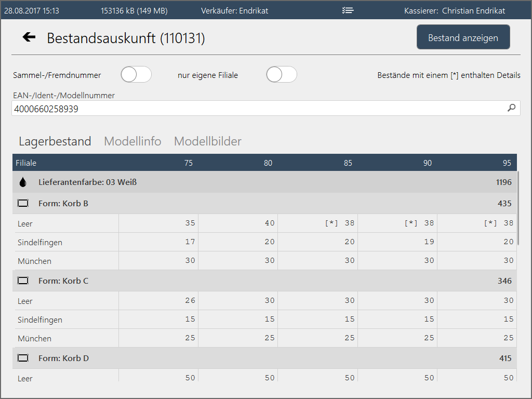Select the Lagerbestand tab
The height and width of the screenshot is (399, 532).
tap(55, 141)
